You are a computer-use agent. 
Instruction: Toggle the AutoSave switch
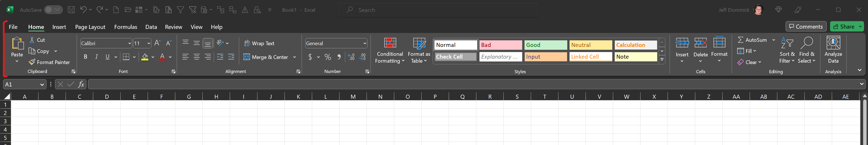53,10
